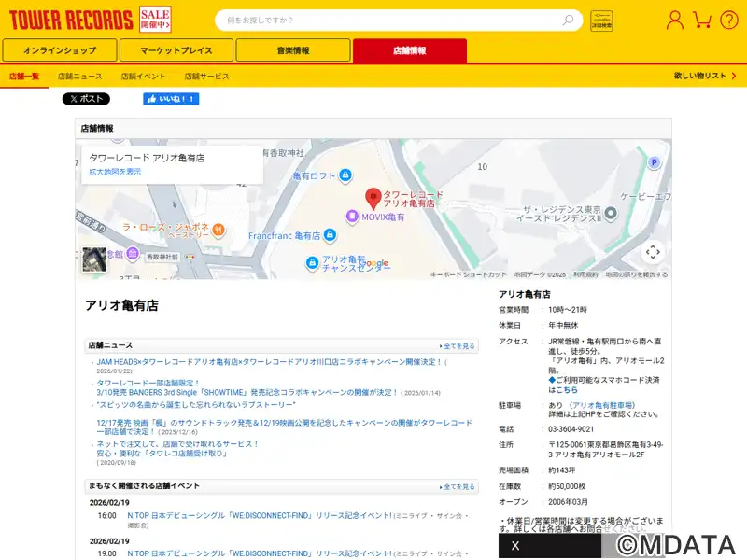Open map camera controls icon
Image resolution: width=747 pixels, height=560 pixels.
(x=653, y=251)
